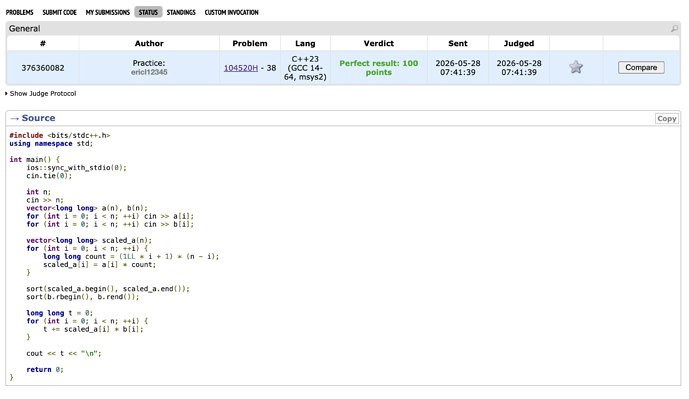
Task: Click the sort(scaled_a.begin(), scaled_a.end()); line
Action: [x=108, y=289]
